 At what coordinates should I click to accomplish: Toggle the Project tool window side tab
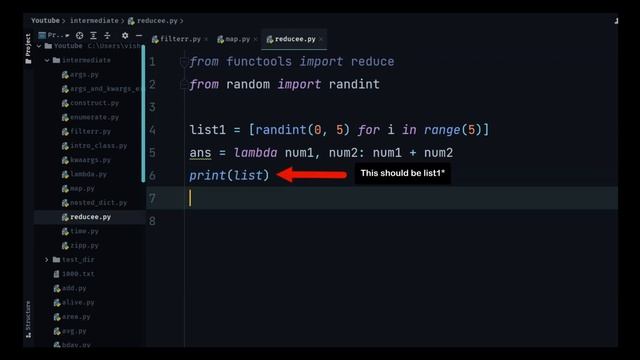(x=28, y=49)
